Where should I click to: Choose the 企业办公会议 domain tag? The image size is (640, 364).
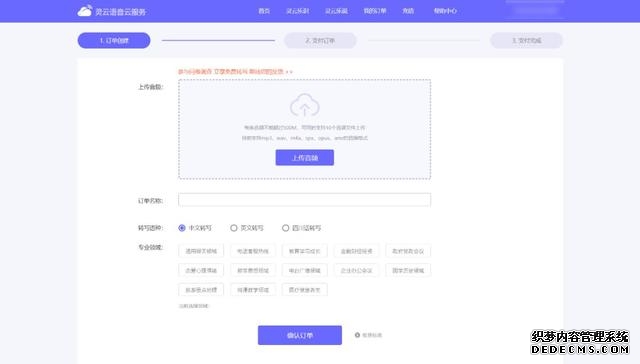356,270
